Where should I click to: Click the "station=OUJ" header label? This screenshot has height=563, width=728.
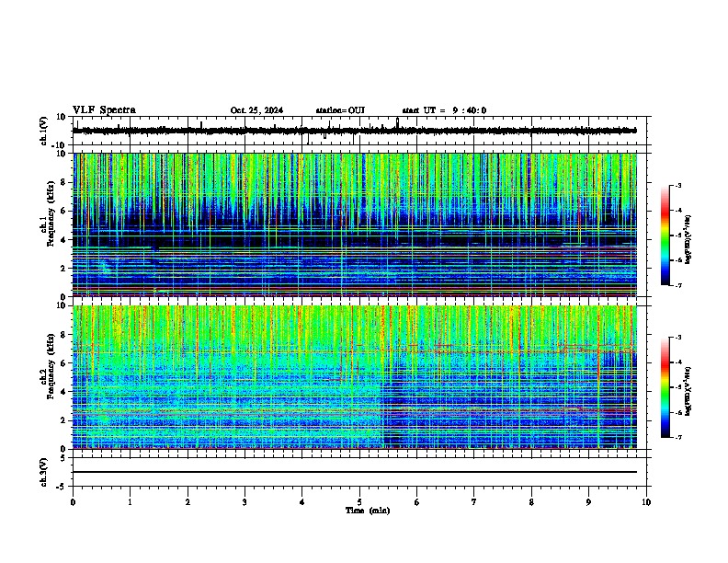pos(340,110)
